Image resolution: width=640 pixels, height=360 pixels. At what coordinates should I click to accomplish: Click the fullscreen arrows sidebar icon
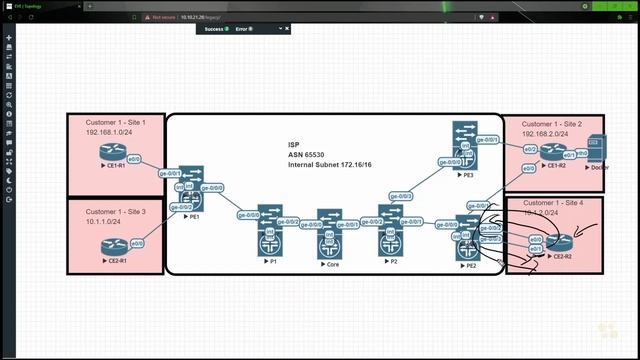click(x=9, y=162)
